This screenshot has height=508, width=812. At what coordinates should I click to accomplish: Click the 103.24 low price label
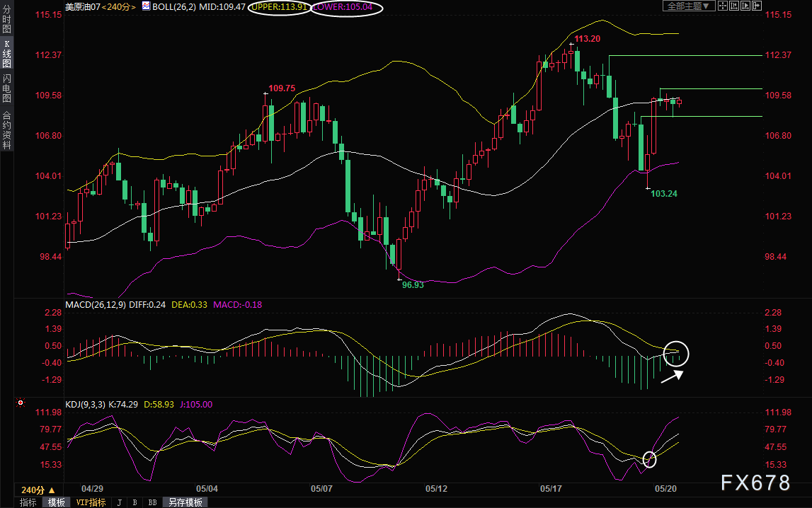tap(664, 194)
